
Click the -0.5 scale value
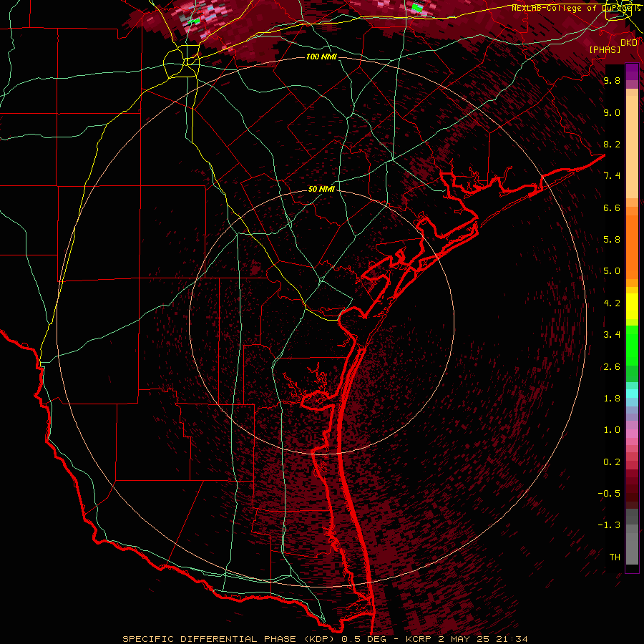coord(609,494)
